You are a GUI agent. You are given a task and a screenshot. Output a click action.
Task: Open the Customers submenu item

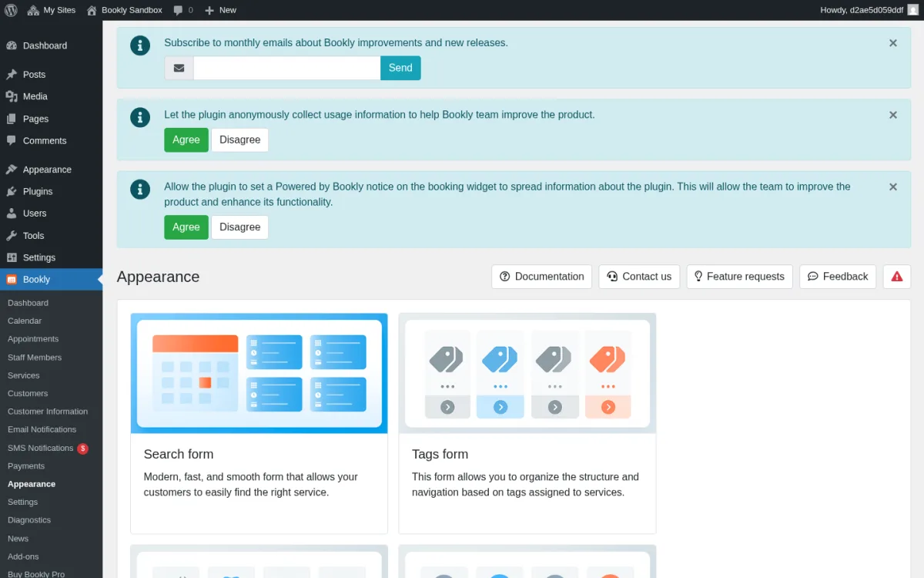[x=28, y=394]
